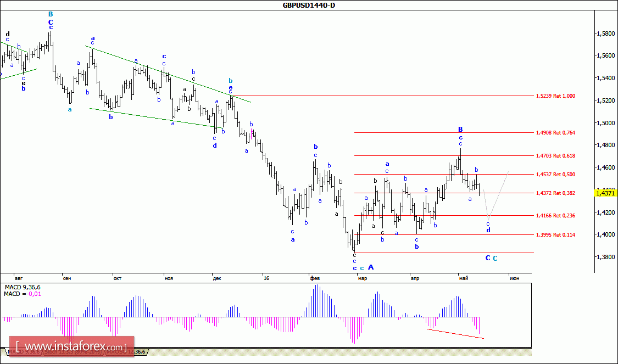Viewport: 618px width, 364px height.
Task: Open the MAOSC 12,36,6 tab
Action: tap(125, 351)
